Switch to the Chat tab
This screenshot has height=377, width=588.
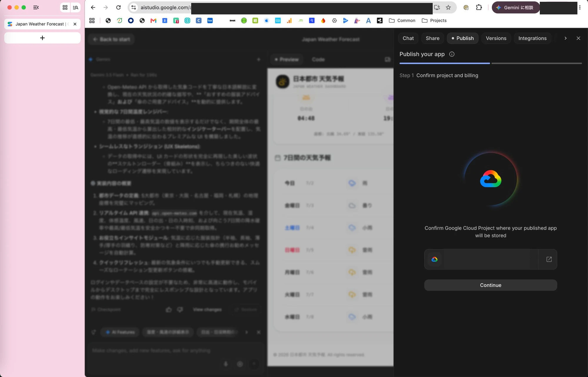point(408,38)
